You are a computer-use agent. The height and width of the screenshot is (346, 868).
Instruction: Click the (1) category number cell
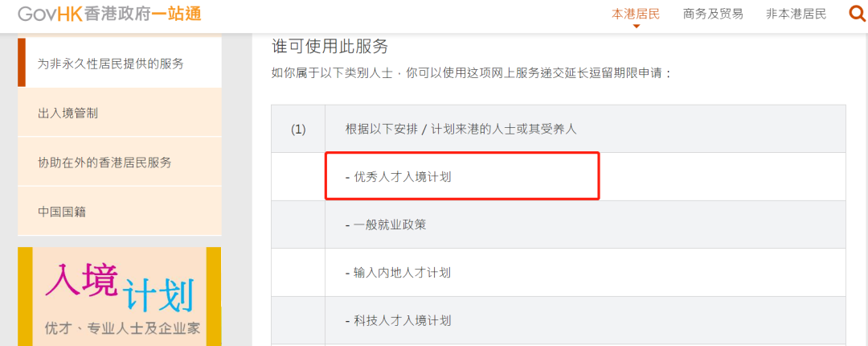coord(298,129)
